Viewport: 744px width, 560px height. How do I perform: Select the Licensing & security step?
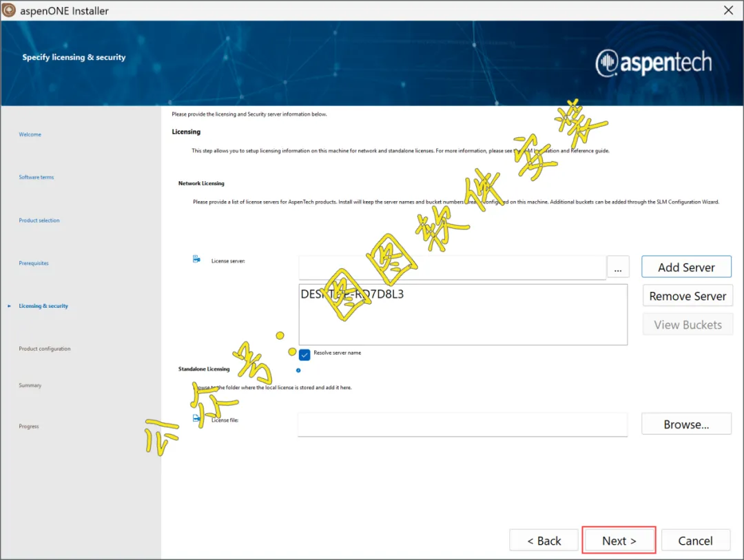(43, 306)
